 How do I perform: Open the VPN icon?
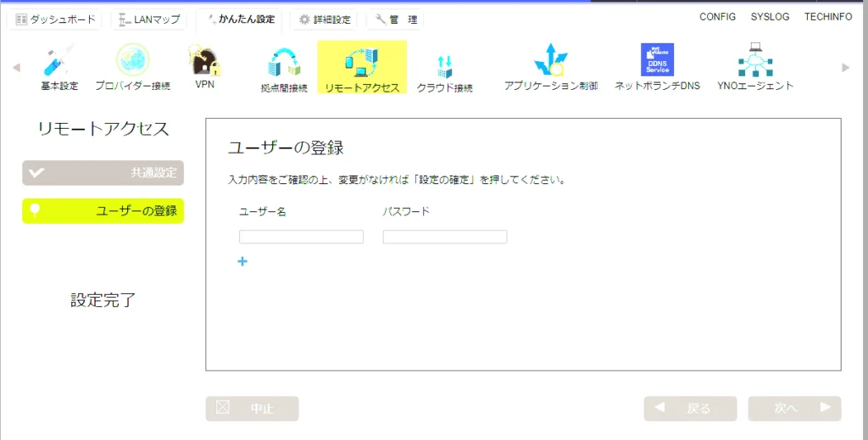(205, 67)
